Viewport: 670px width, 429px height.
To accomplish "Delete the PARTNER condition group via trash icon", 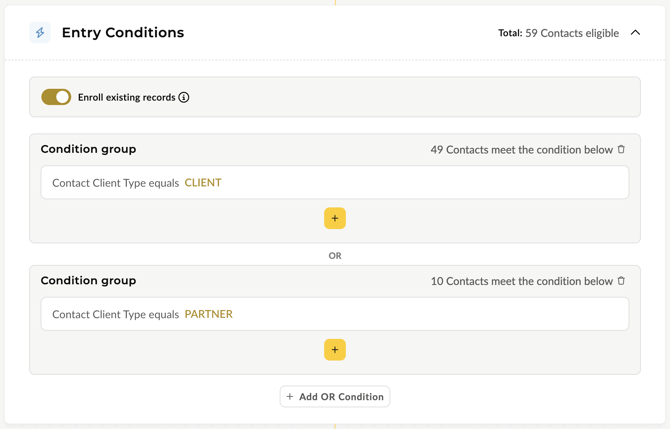I will point(621,281).
